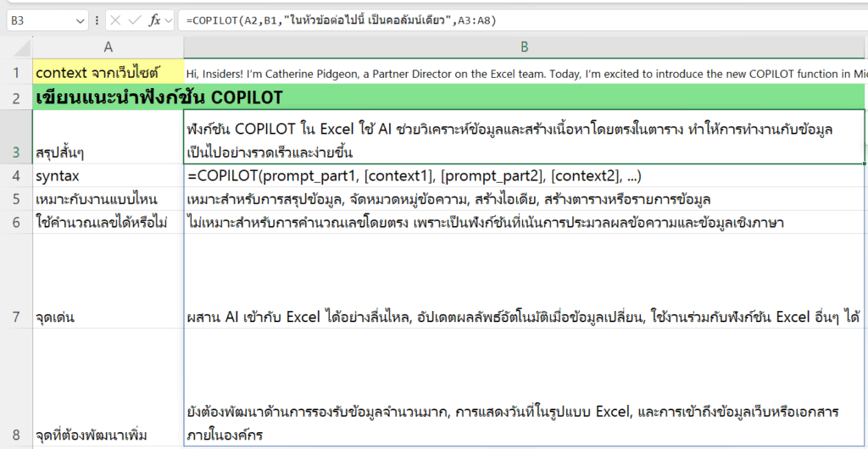The height and width of the screenshot is (449, 868).
Task: Open the chevron dropdown next to fx
Action: (169, 19)
